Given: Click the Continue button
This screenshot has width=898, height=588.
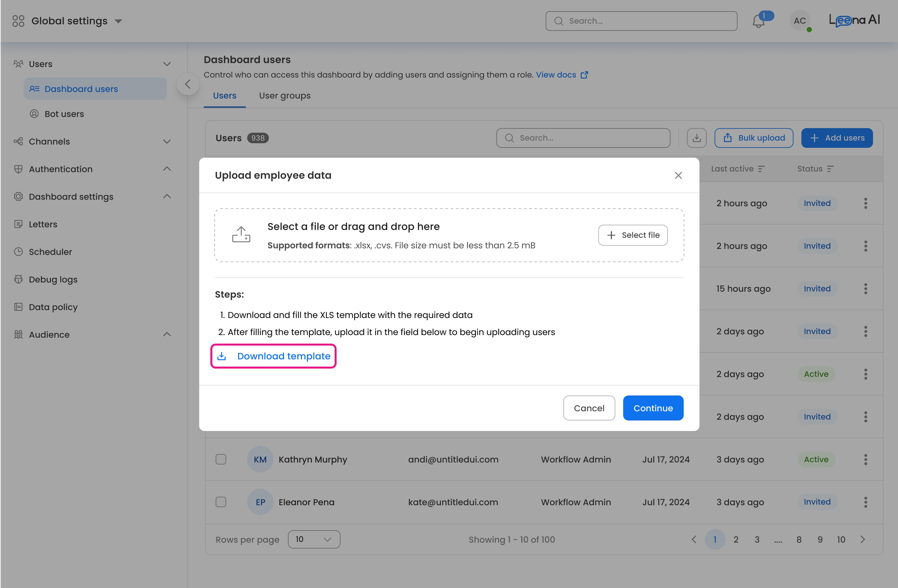Looking at the screenshot, I should point(653,408).
